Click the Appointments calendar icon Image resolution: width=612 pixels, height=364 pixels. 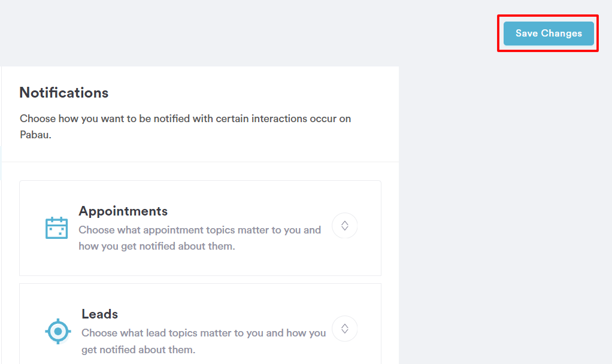tap(57, 228)
